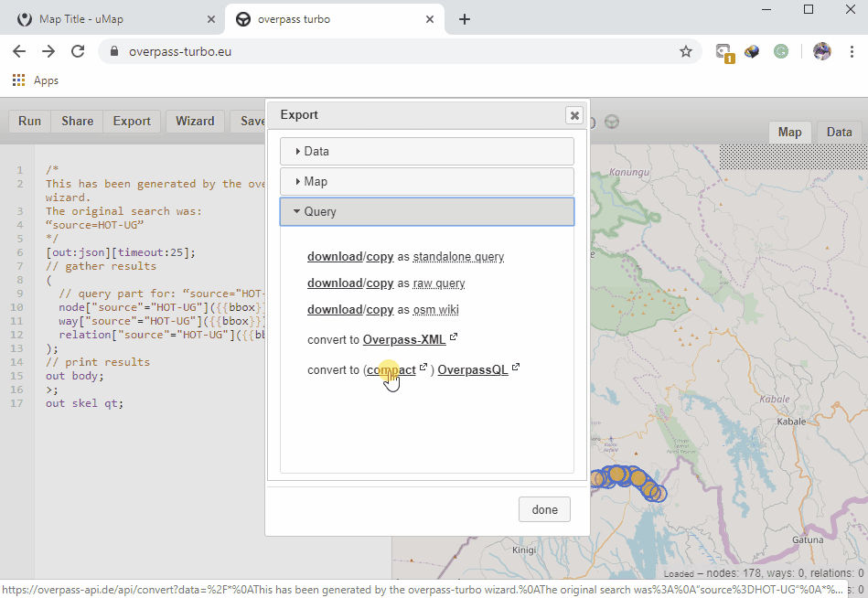
Task: Go back to the previous page
Action: [20, 51]
